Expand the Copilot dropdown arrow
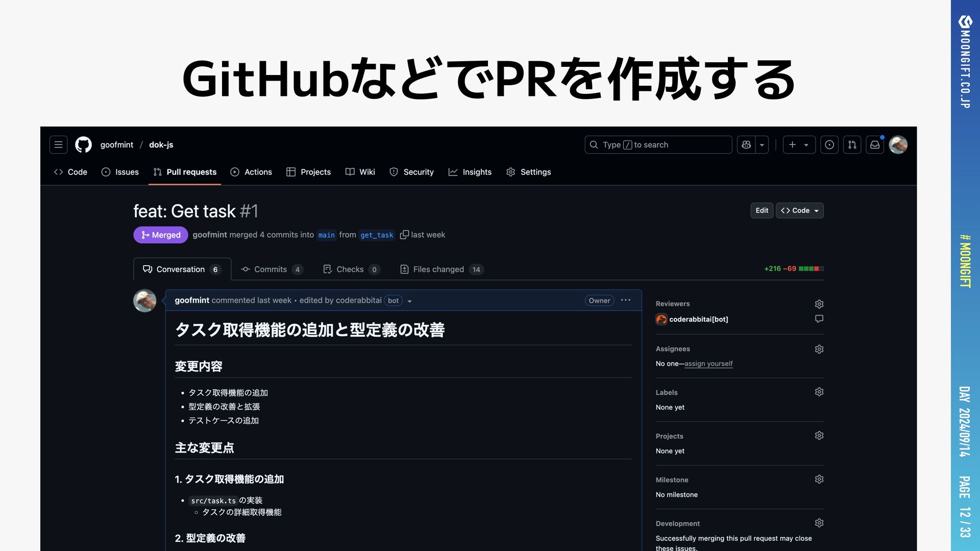980x551 pixels. [x=762, y=145]
